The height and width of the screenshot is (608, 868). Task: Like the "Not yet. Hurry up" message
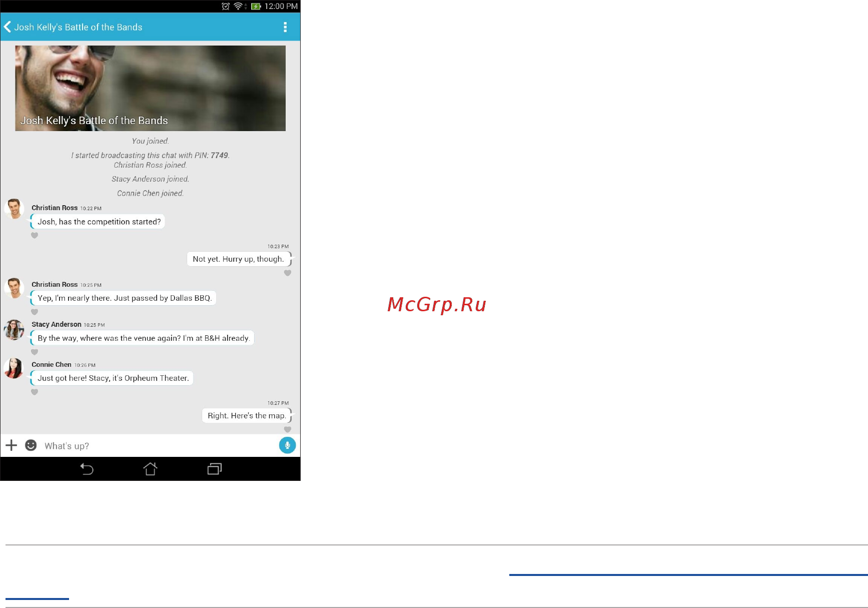point(288,273)
